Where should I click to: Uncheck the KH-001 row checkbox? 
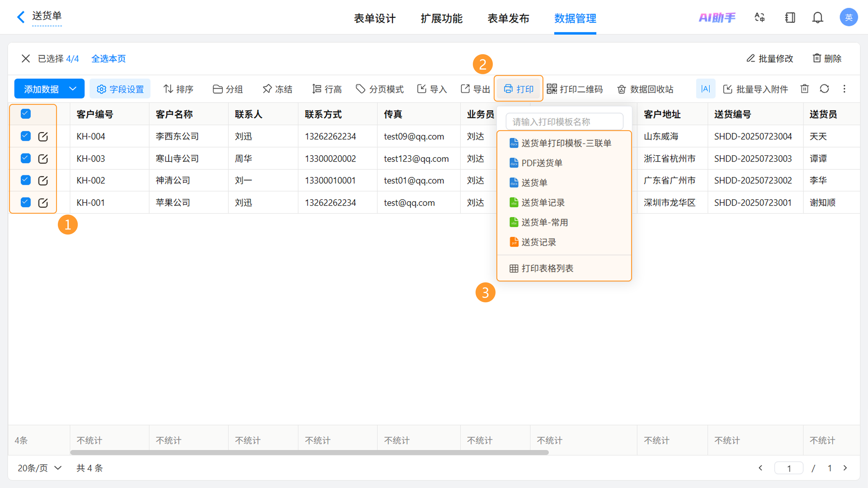pyautogui.click(x=26, y=202)
